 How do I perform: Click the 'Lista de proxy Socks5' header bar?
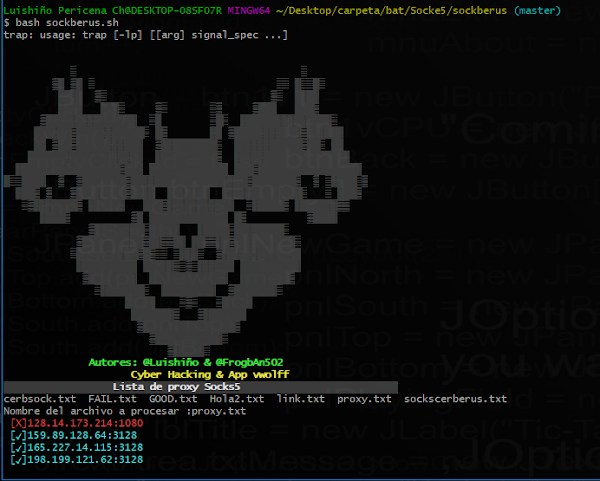(x=201, y=387)
